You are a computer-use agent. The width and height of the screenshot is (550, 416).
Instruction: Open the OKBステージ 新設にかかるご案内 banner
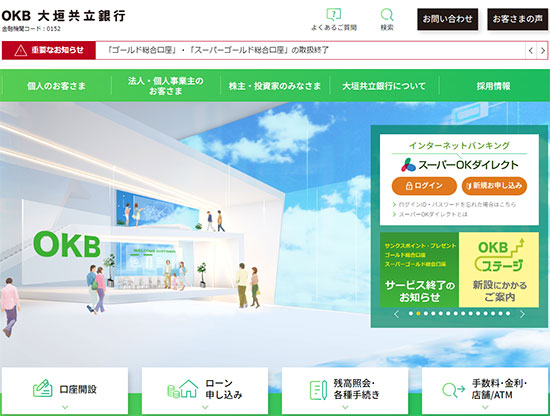coord(499,270)
